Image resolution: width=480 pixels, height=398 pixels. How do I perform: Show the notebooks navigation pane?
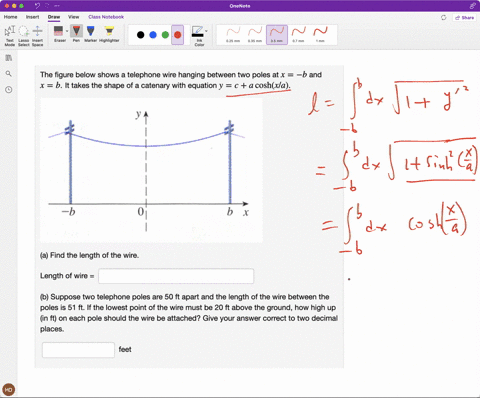pyautogui.click(x=9, y=58)
